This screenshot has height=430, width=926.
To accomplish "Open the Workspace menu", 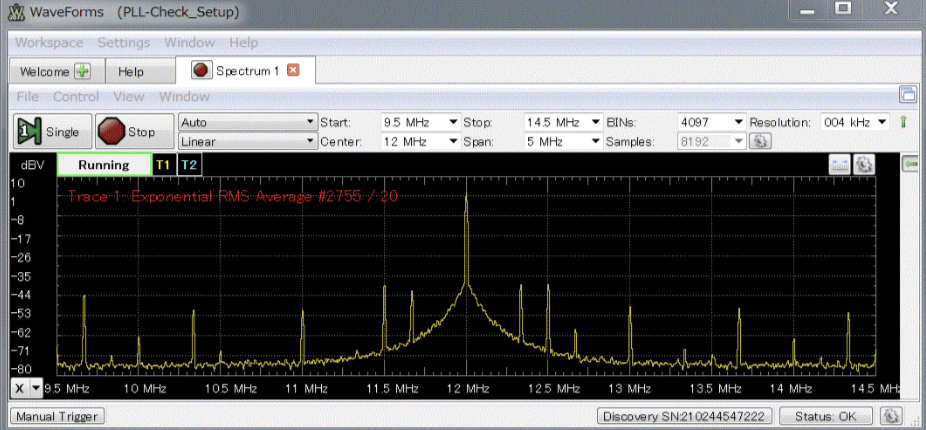I will 49,43.
